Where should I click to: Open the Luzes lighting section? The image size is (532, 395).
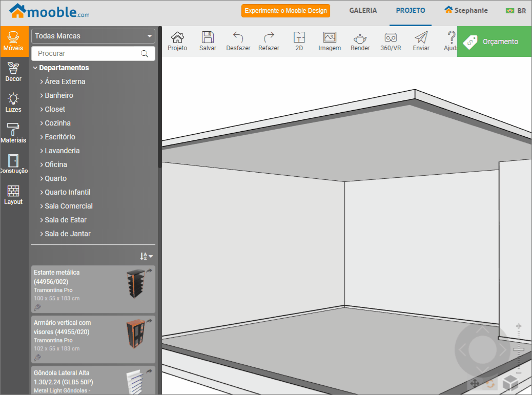click(13, 102)
